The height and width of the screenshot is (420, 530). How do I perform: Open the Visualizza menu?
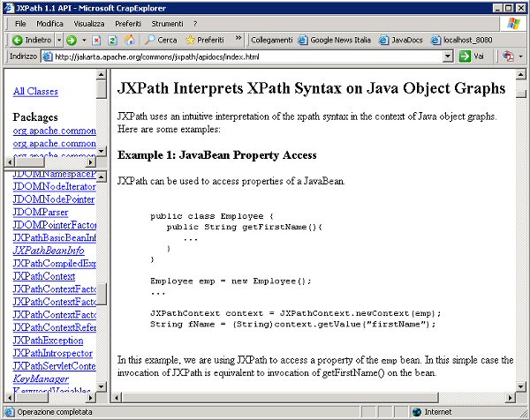click(89, 24)
